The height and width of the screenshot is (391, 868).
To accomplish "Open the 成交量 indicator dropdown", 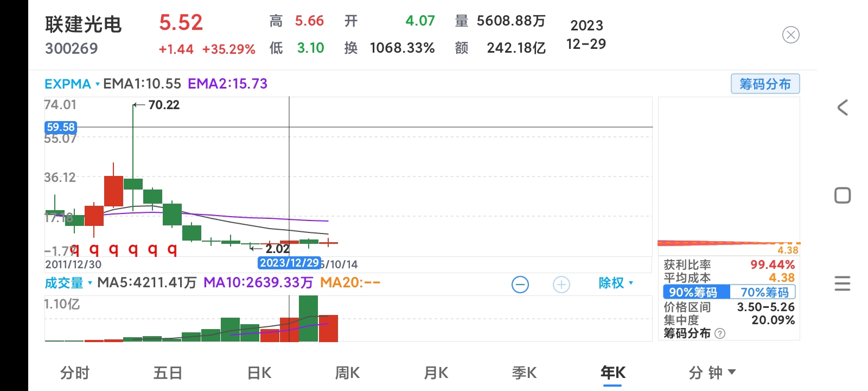I will click(69, 283).
